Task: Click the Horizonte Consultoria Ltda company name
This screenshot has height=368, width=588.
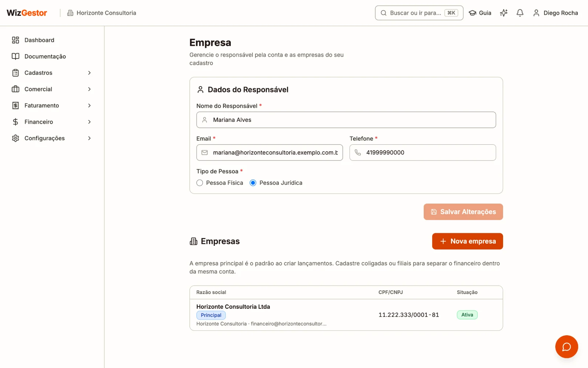Action: (233, 307)
